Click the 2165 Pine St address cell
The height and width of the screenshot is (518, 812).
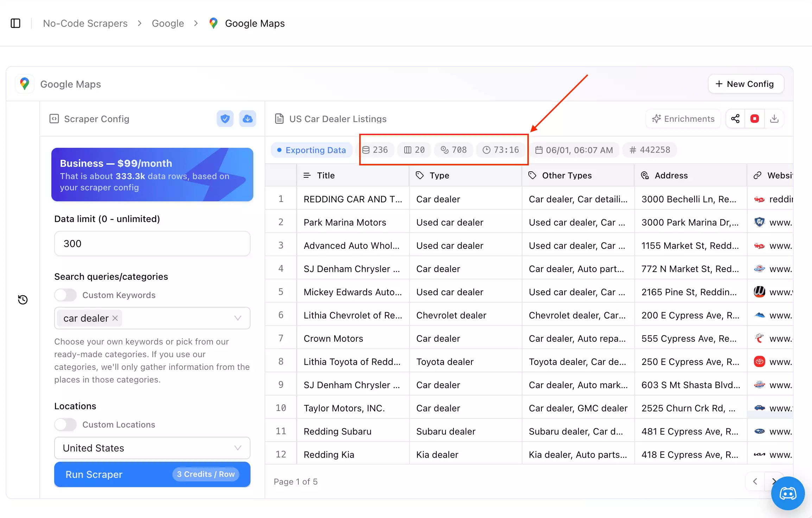pos(691,292)
